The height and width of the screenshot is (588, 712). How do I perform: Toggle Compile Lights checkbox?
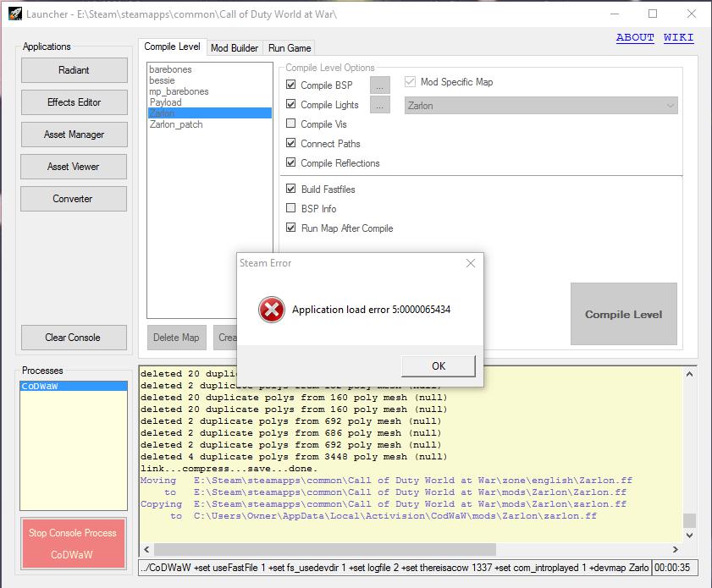point(291,104)
